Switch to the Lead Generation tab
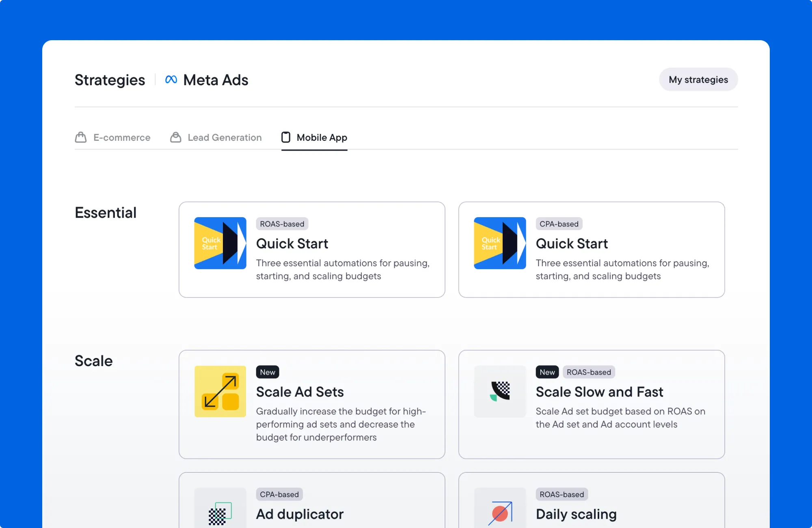812x528 pixels. point(225,138)
